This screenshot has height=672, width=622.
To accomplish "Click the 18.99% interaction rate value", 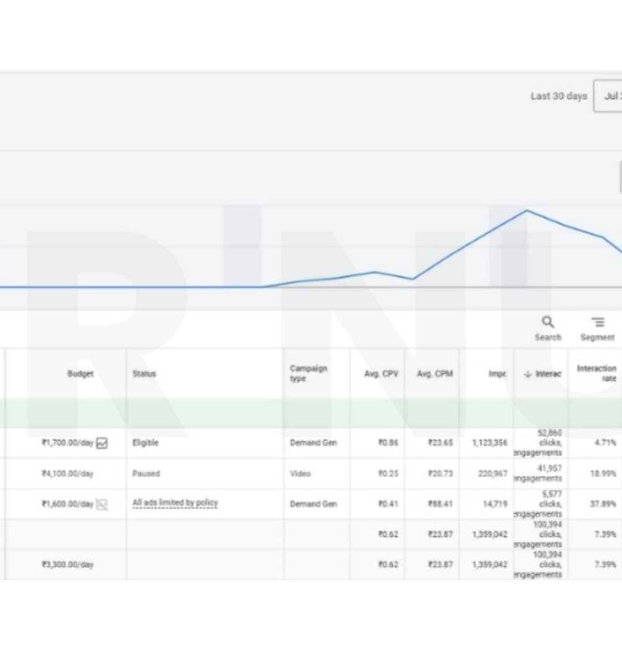I will (x=603, y=474).
